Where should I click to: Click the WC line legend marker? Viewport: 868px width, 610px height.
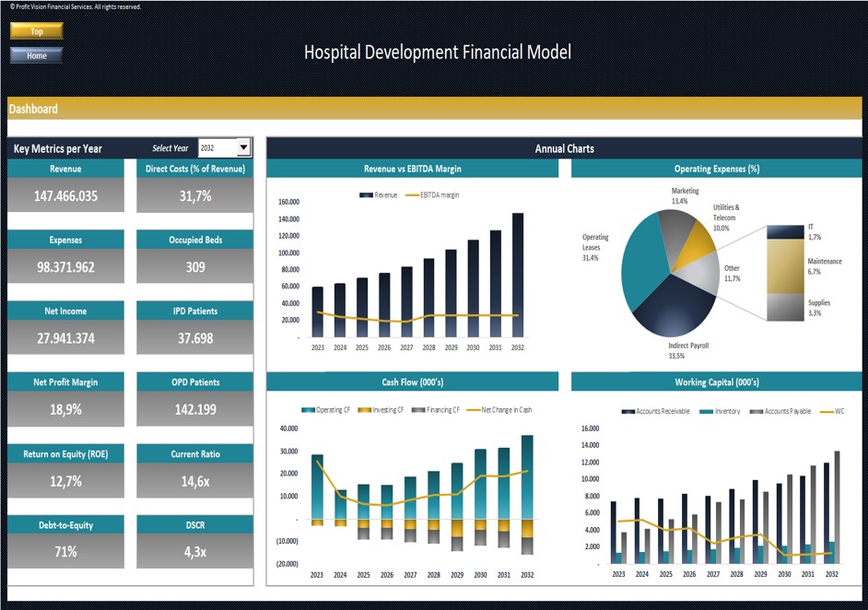coord(827,410)
